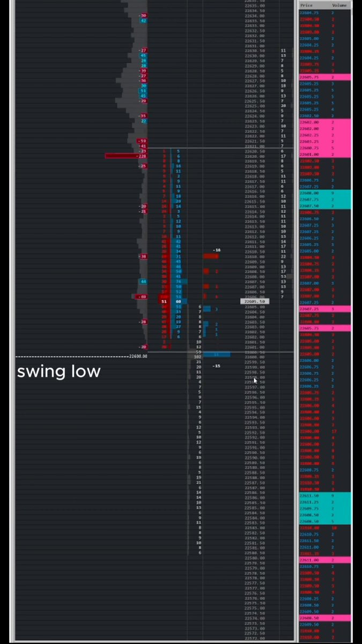The height and width of the screenshot is (644, 362).
Task: Click the highlighted 51 sell volume cell
Action: tap(164, 302)
